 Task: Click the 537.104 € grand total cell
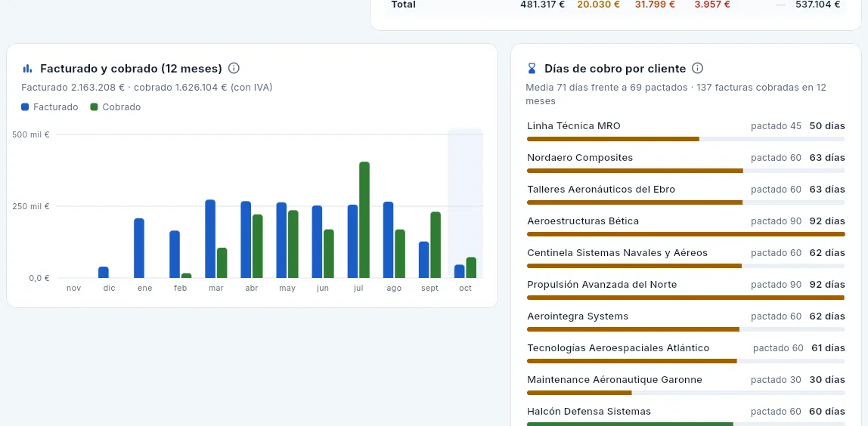[817, 5]
